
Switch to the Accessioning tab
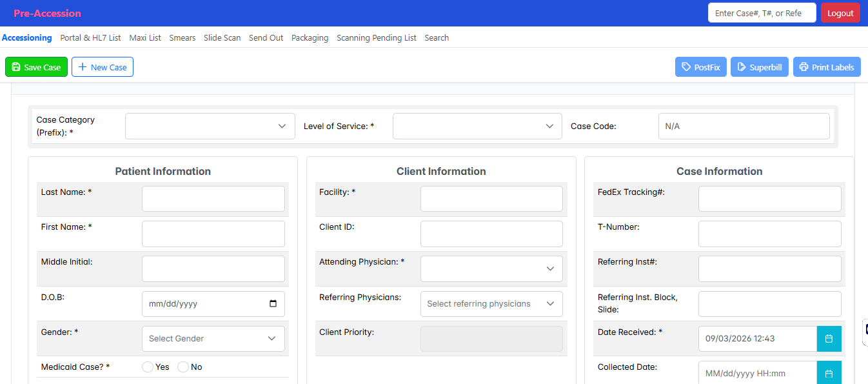tap(27, 37)
